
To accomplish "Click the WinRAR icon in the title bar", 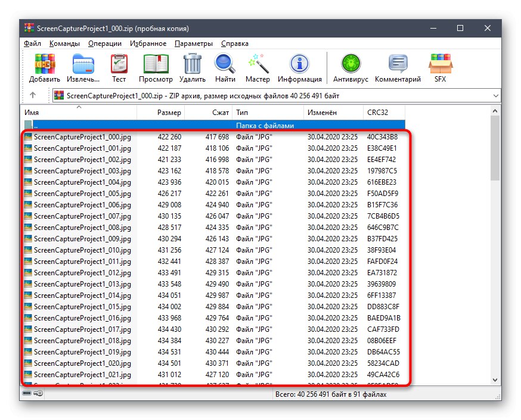I will click(29, 28).
